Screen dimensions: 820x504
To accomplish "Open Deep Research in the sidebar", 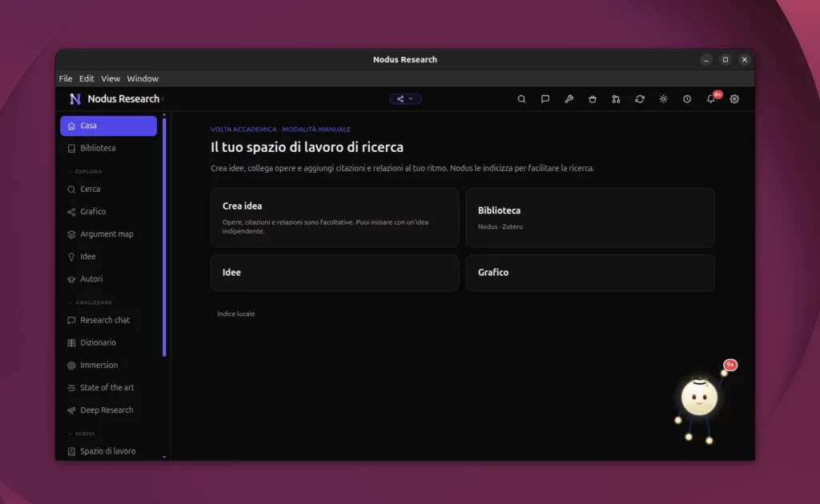I will click(x=108, y=410).
